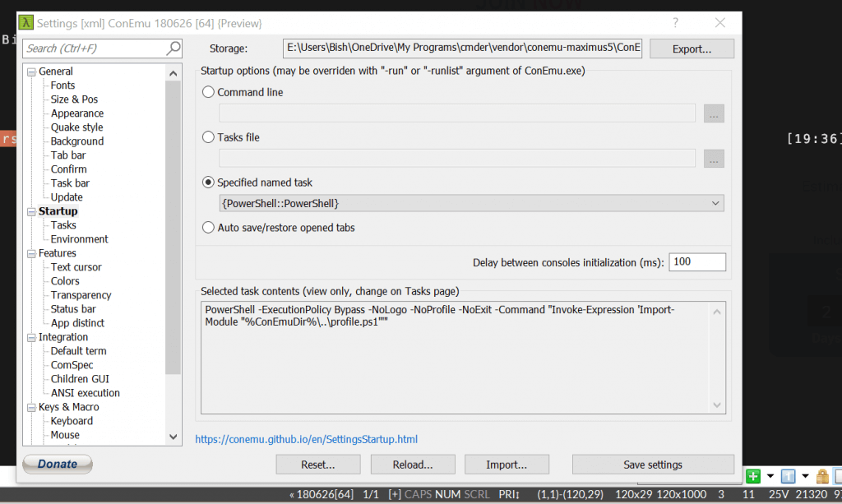Open the Colors settings page
Screen dimensions: 842x504
click(65, 281)
